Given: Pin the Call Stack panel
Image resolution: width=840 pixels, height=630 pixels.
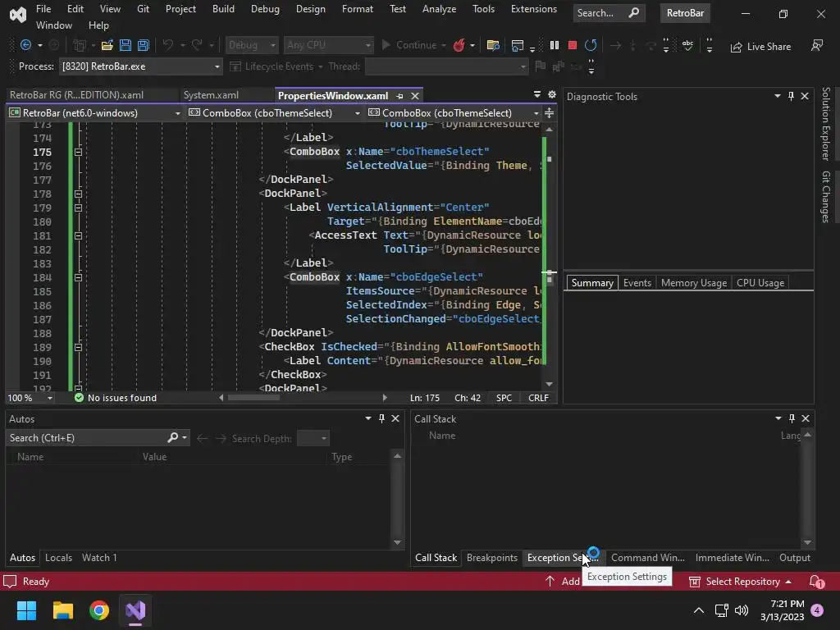Looking at the screenshot, I should point(792,418).
